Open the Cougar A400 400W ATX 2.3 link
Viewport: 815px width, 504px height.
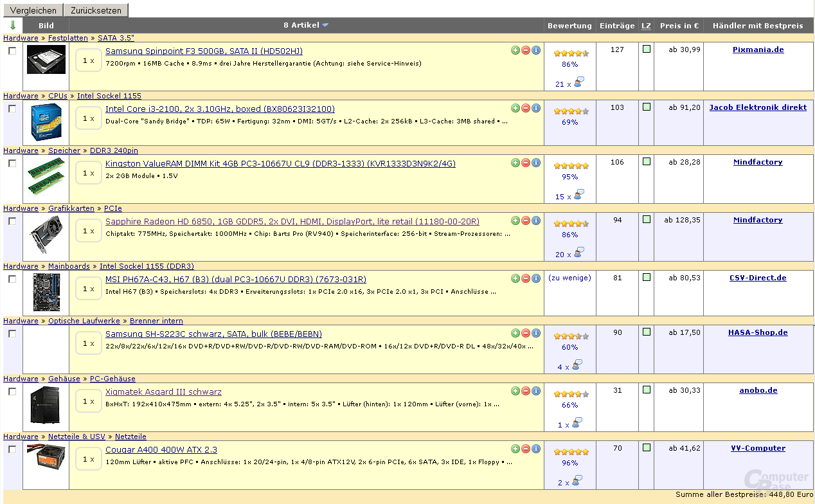[x=161, y=450]
